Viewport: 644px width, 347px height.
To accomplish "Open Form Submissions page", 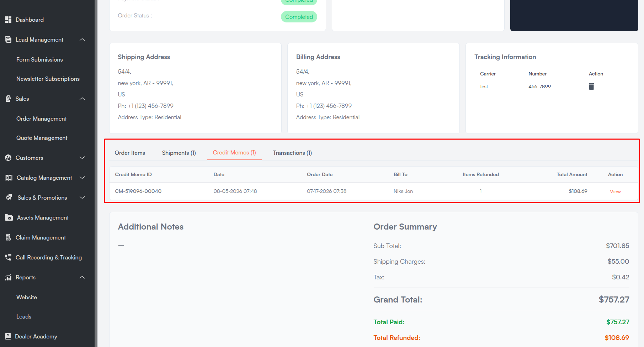I will coord(39,59).
